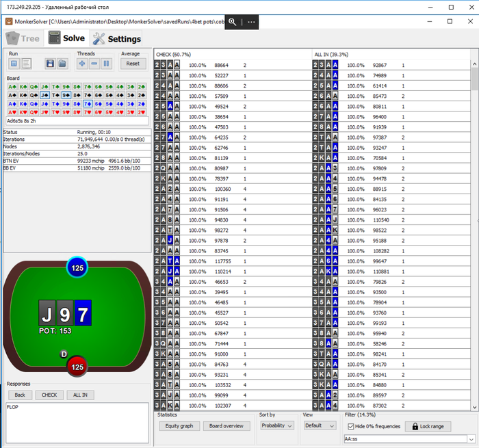
Task: Select the two of clubs board card
Action: click(141, 87)
